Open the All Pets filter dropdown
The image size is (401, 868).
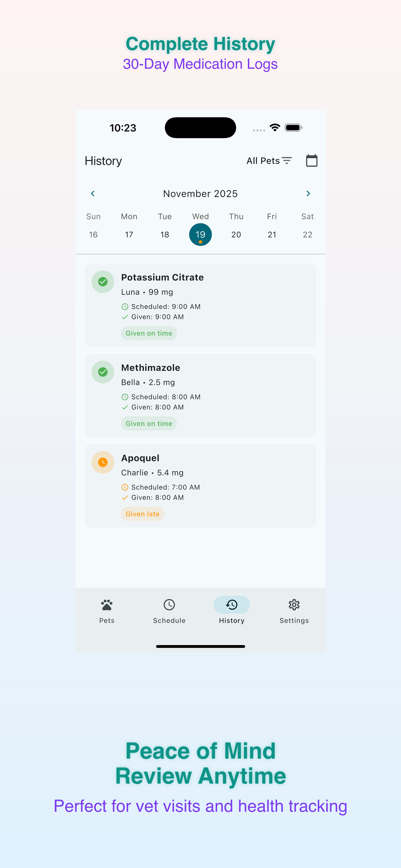click(269, 161)
